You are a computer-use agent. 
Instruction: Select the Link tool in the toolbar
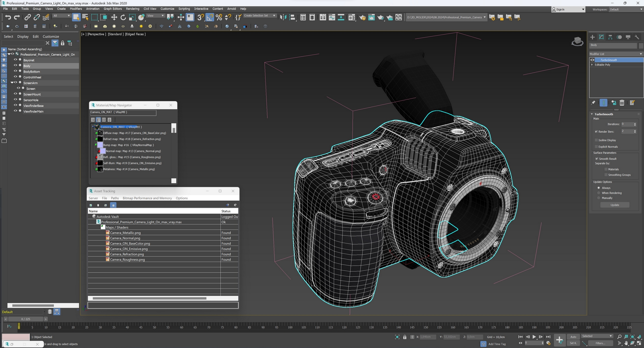(x=28, y=17)
